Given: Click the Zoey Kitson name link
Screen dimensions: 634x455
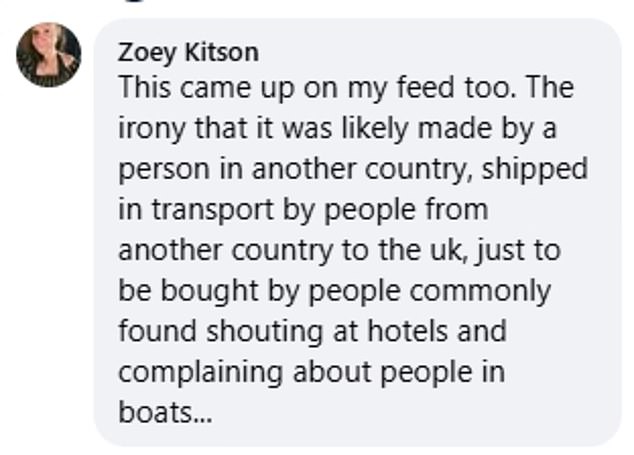Looking at the screenshot, I should click(188, 53).
